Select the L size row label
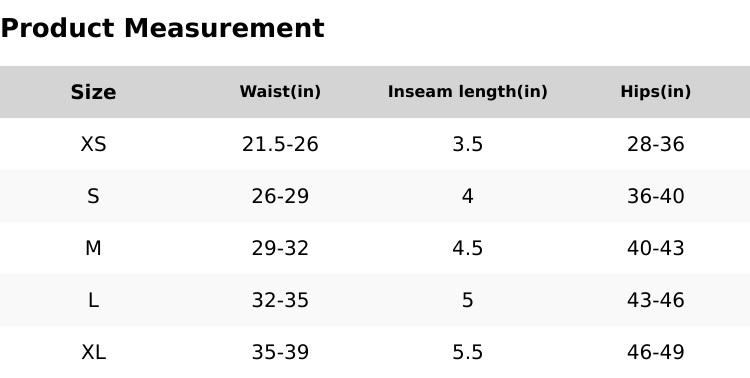 click(93, 300)
